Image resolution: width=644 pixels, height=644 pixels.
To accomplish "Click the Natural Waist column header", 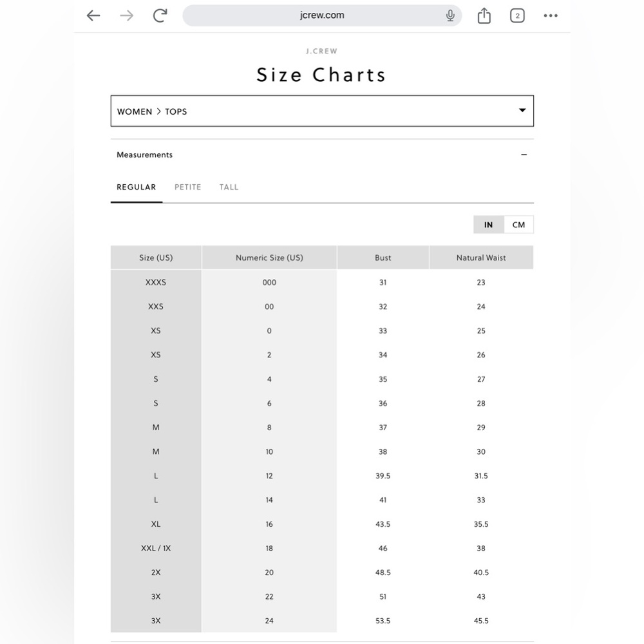I will (481, 258).
